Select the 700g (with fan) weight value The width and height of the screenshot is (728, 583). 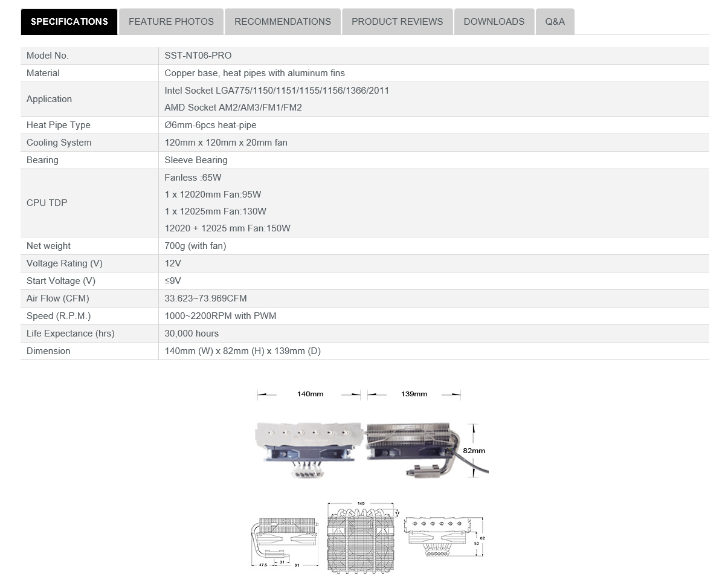195,246
